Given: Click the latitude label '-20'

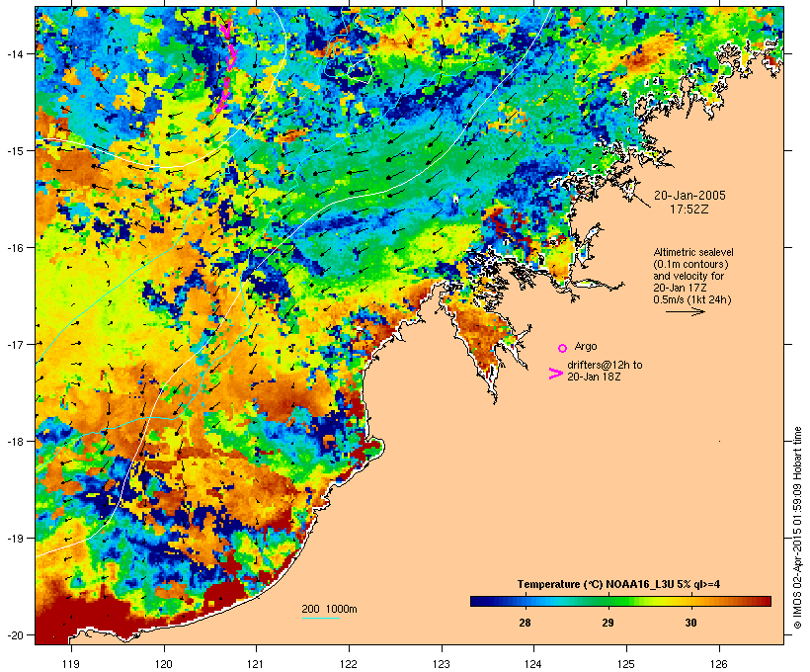Looking at the screenshot, I should pos(14,634).
